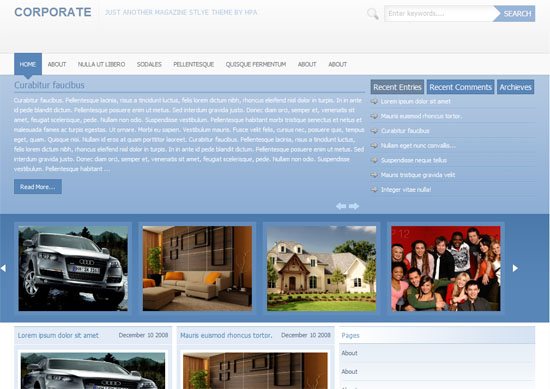The image size is (550, 389).
Task: Click the left arrow under featured article
Action: 341,206
